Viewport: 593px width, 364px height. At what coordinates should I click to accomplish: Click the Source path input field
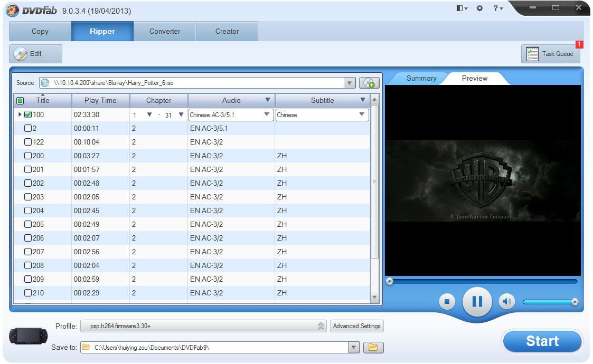point(192,83)
